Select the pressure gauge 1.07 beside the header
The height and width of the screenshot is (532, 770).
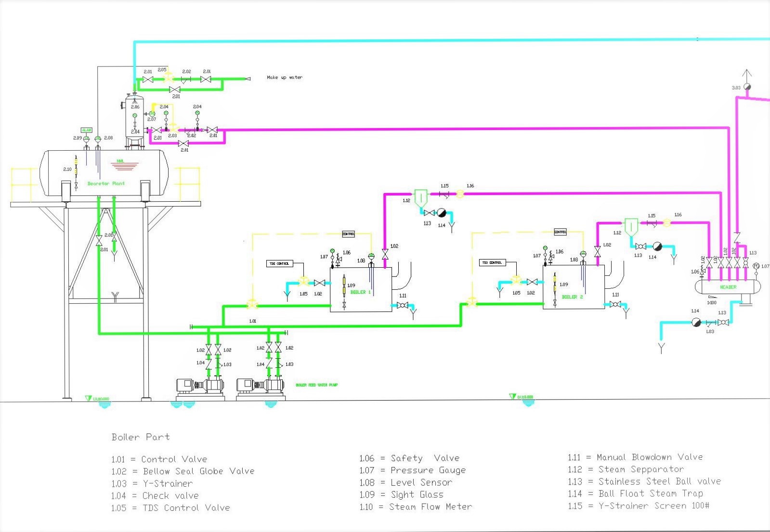(756, 266)
